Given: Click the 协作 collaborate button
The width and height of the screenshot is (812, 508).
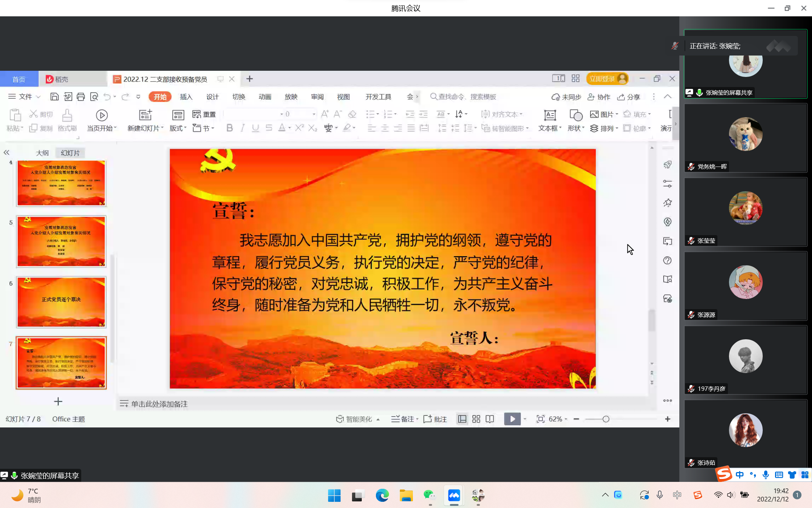Looking at the screenshot, I should point(599,97).
